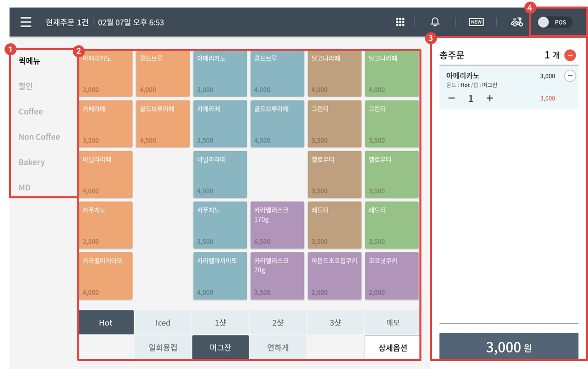Remove 아메리카노 line with circled minus
The width and height of the screenshot is (588, 369).
click(570, 76)
